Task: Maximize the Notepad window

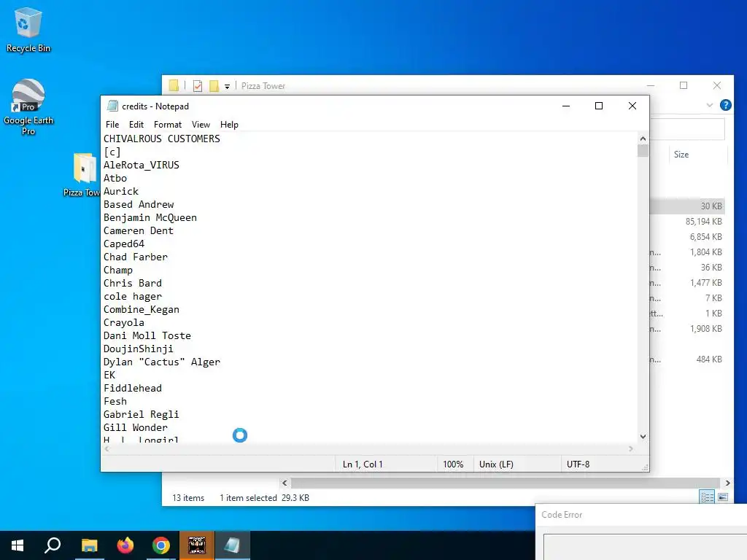Action: coord(599,106)
